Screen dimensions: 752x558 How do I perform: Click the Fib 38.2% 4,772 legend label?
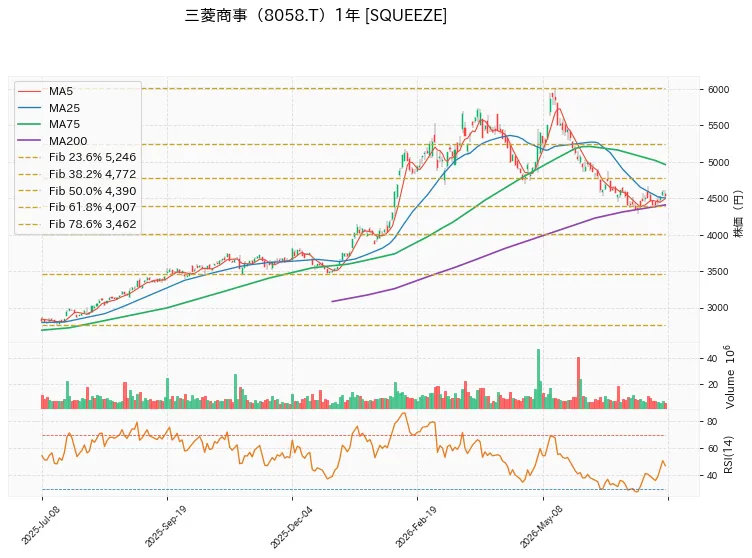[93, 174]
